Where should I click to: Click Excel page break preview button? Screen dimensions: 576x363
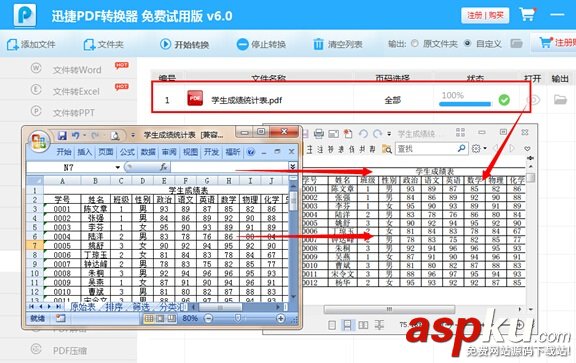pyautogui.click(x=171, y=319)
